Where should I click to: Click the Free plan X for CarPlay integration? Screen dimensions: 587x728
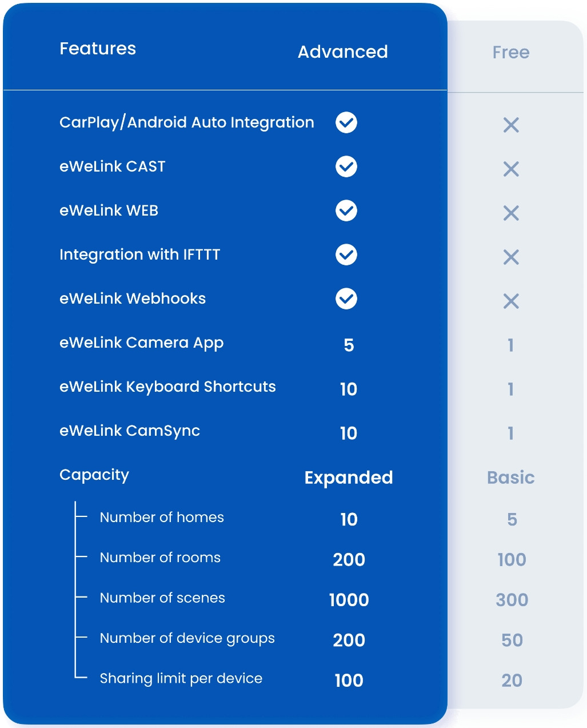[x=511, y=125]
